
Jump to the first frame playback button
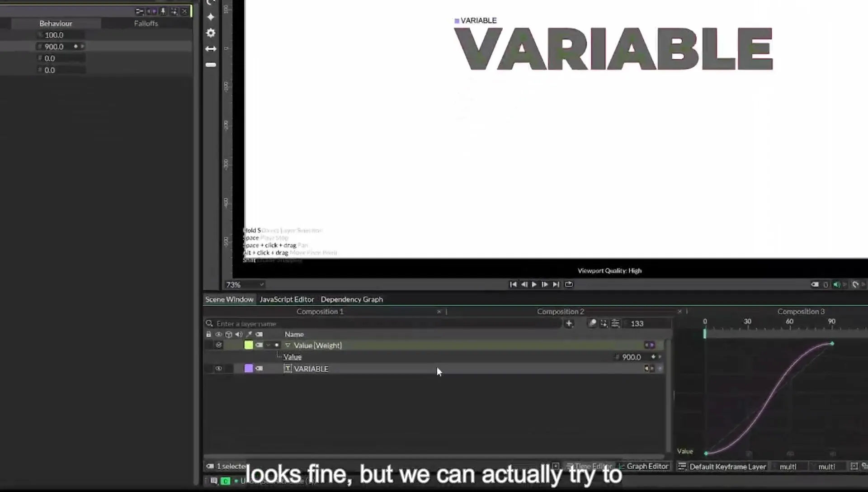[513, 284]
